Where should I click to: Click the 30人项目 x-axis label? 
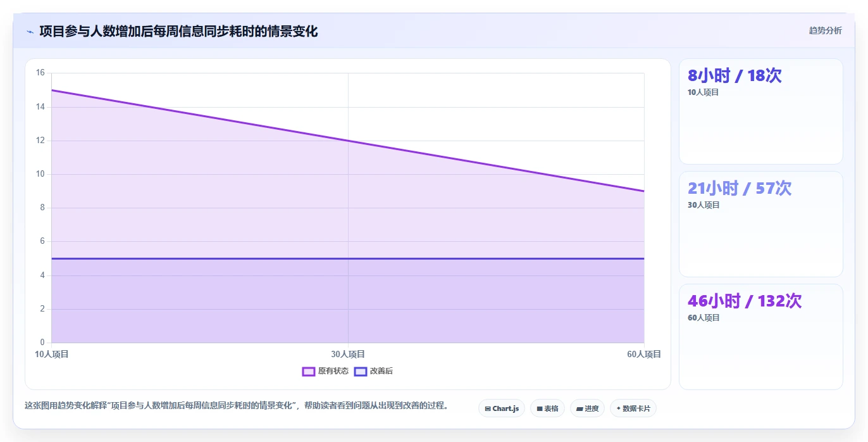(x=348, y=354)
